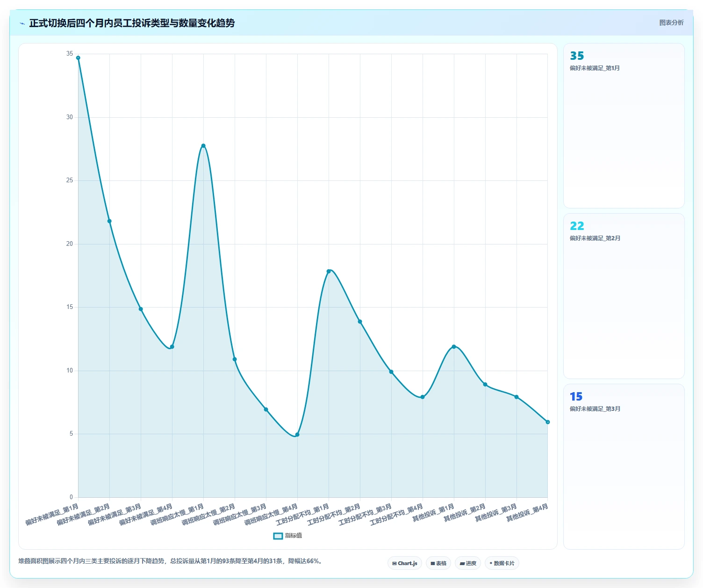Click the 偏好未被满足_第2月 data card showing 22
703x588 pixels.
[x=624, y=296]
